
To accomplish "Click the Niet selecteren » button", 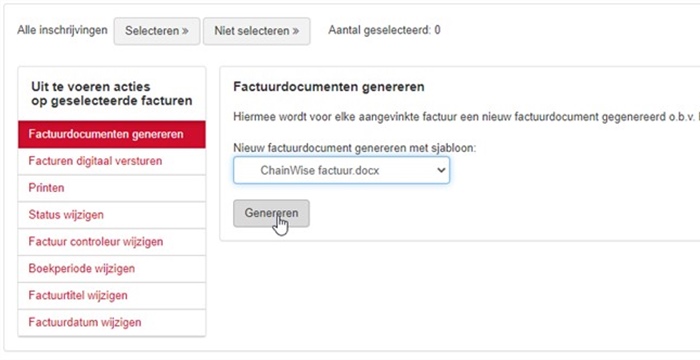I will click(x=256, y=31).
